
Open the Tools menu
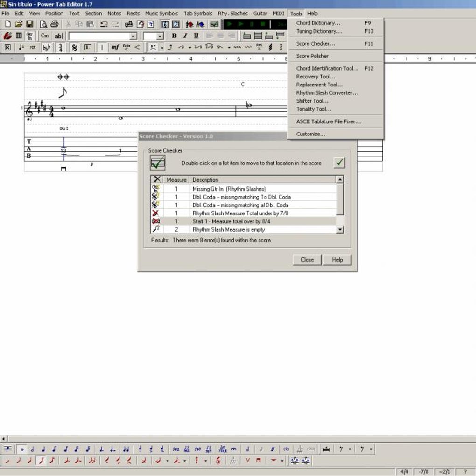coord(296,14)
